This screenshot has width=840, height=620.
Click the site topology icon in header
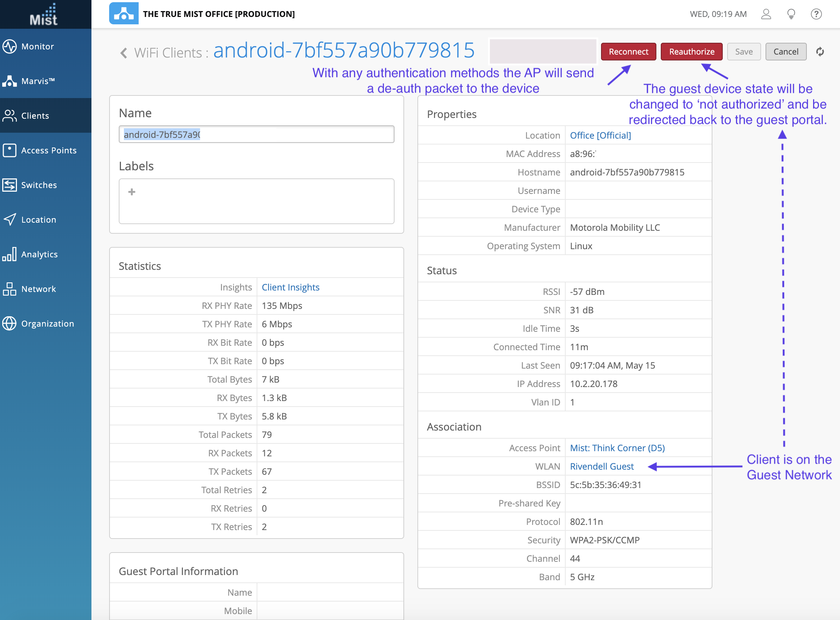tap(124, 14)
